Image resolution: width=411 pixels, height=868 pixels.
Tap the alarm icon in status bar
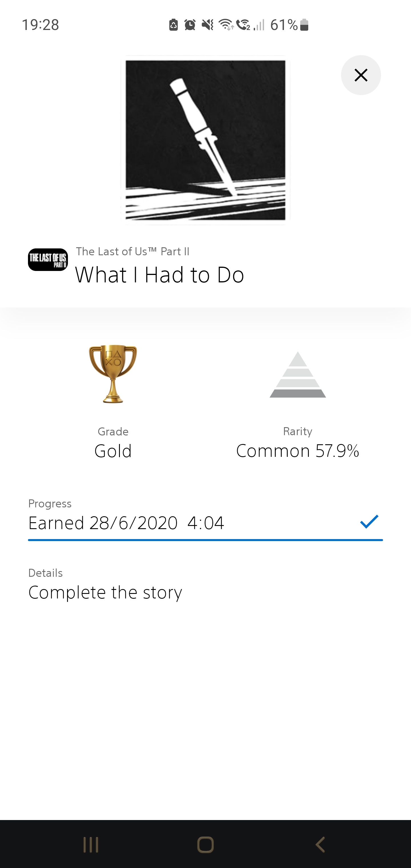pyautogui.click(x=190, y=25)
